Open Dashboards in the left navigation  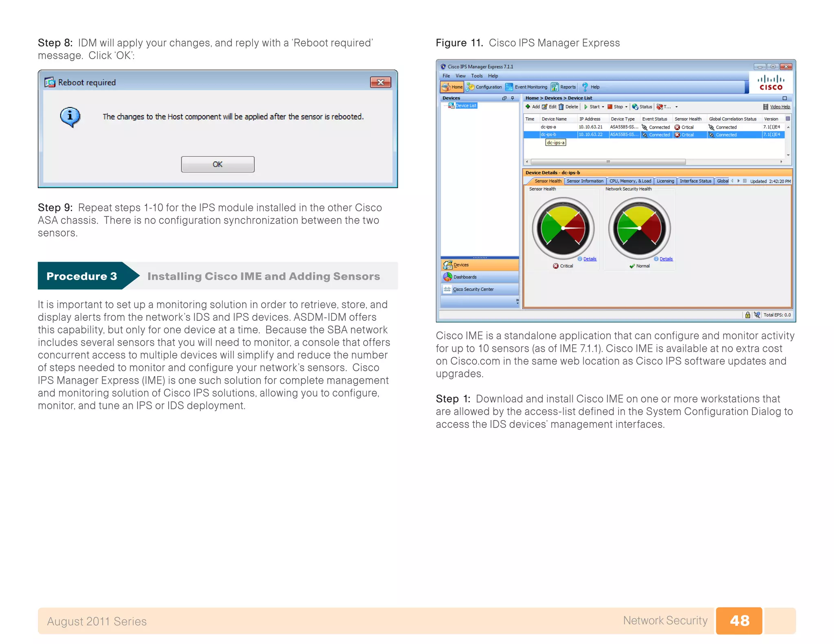464,277
